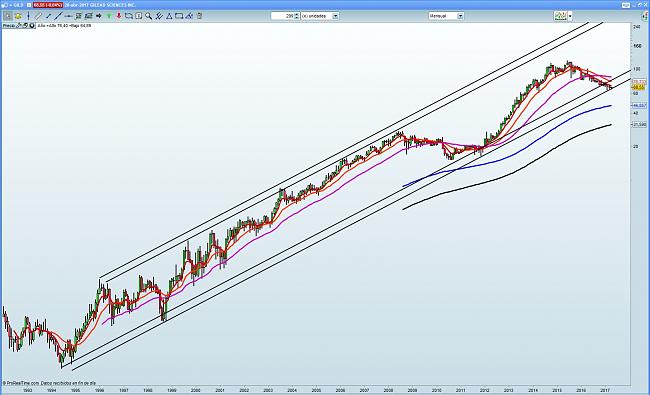Place a red down arrow marker
This screenshot has width=650, height=395.
pyautogui.click(x=119, y=16)
